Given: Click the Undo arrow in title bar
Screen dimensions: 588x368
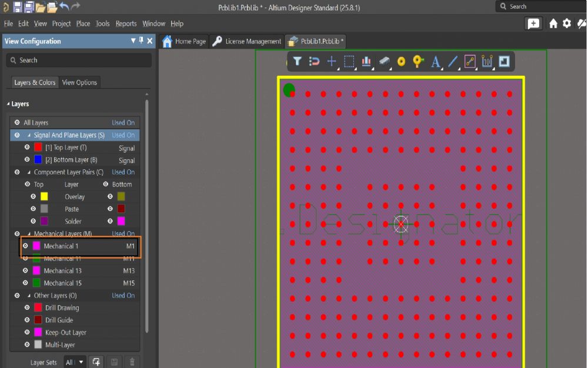Looking at the screenshot, I should (x=65, y=6).
